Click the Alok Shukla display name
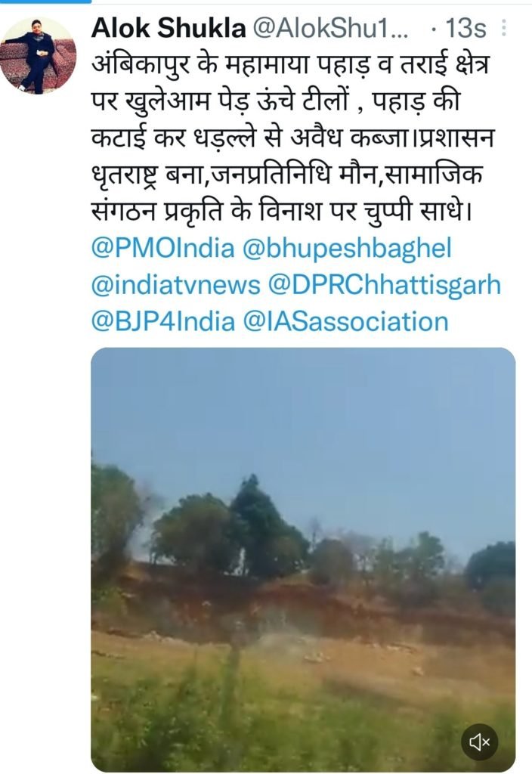This screenshot has height=774, width=532. (x=169, y=28)
